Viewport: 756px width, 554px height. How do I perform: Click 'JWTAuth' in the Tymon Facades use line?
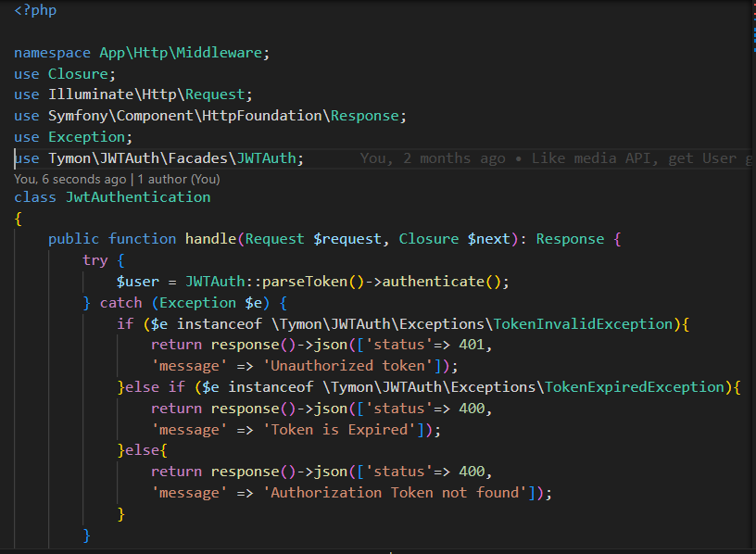[266, 158]
